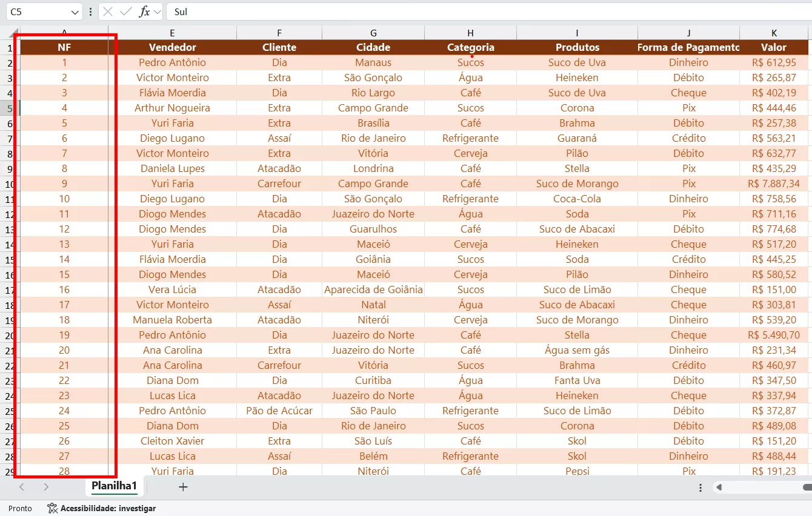Open the Name Box dropdown arrow
Screen dimensions: 812x516
click(x=75, y=12)
